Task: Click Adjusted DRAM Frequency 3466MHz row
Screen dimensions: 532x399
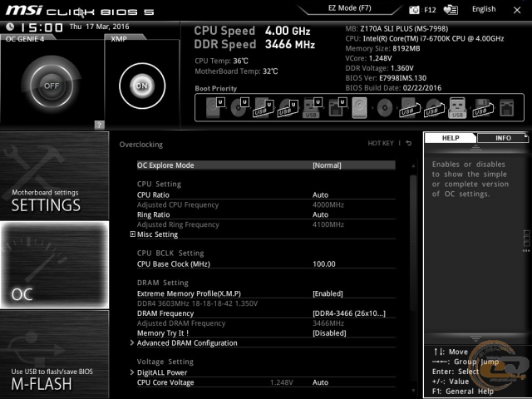Action: coord(266,323)
